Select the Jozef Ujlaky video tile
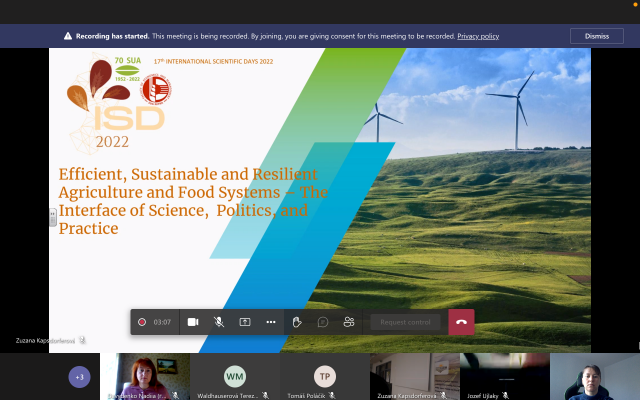640x400 pixels. [504, 376]
